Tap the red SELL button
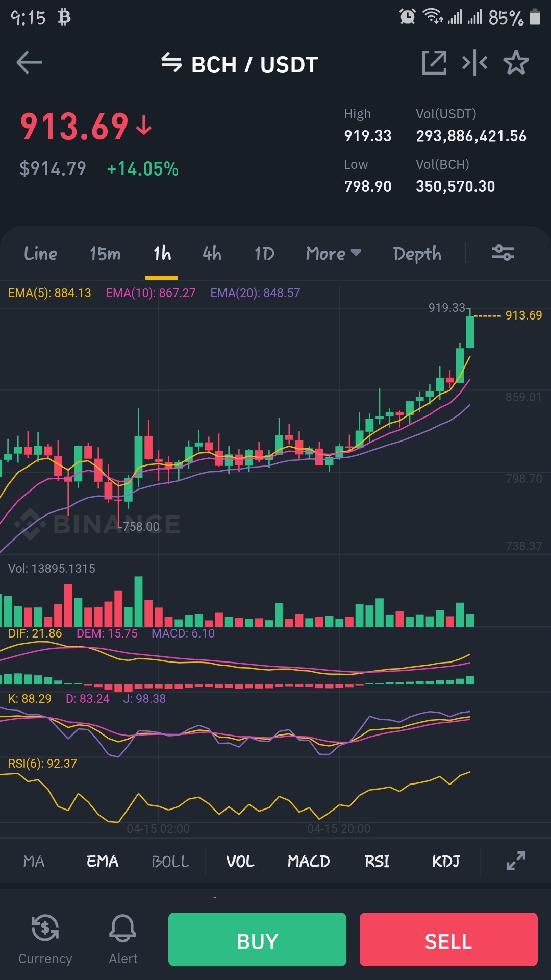The image size is (551, 980). (448, 939)
